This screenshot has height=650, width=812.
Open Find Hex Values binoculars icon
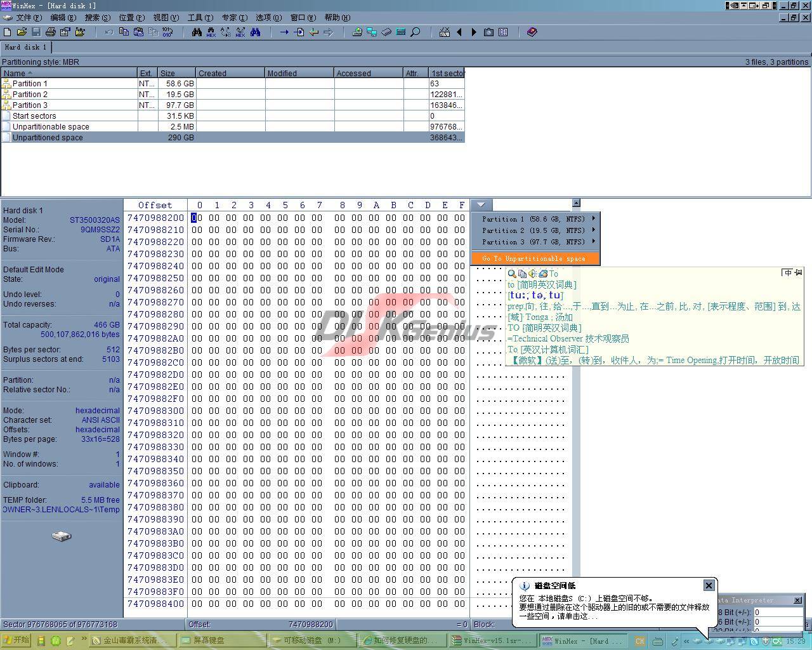pyautogui.click(x=211, y=32)
